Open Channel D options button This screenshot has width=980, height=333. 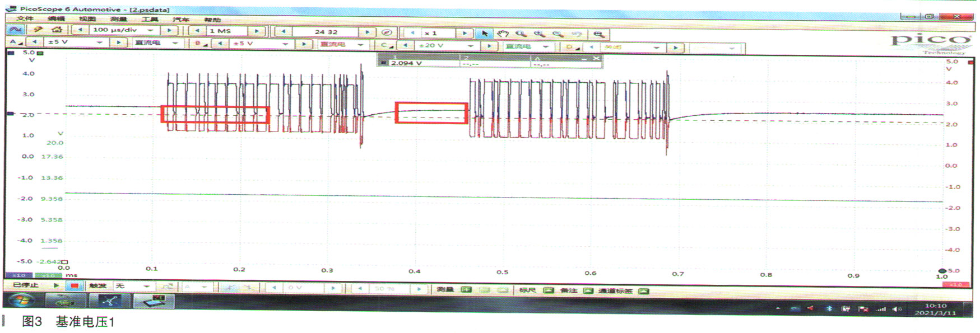click(572, 47)
